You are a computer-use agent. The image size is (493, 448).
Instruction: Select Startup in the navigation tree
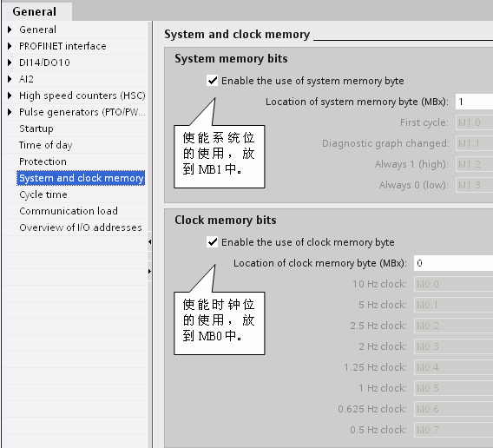point(36,128)
